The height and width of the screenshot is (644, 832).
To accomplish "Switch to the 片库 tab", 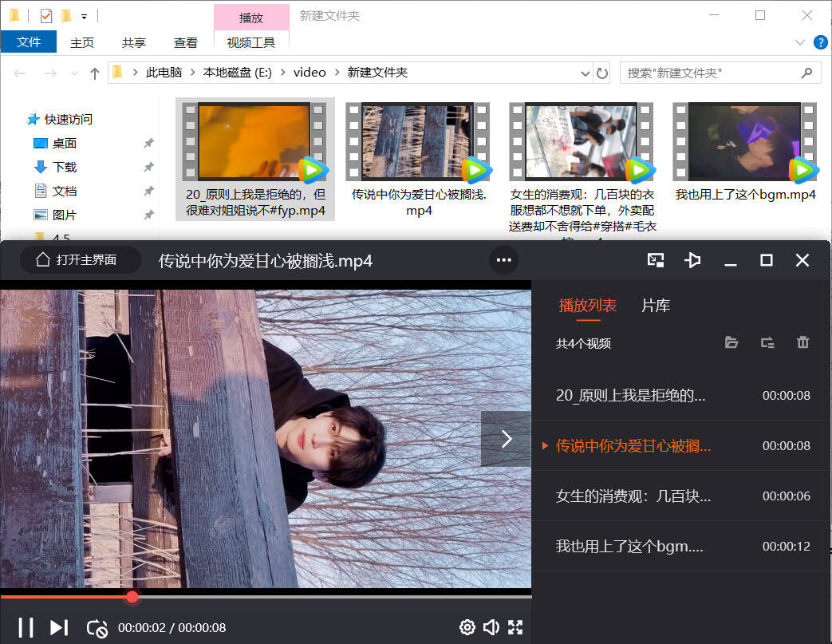I will (656, 306).
